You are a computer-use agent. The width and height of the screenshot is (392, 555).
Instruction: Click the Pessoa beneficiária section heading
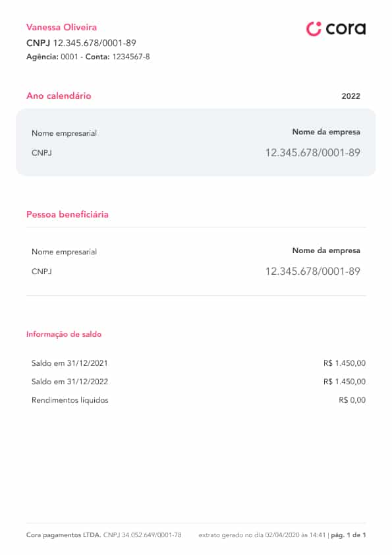click(67, 214)
